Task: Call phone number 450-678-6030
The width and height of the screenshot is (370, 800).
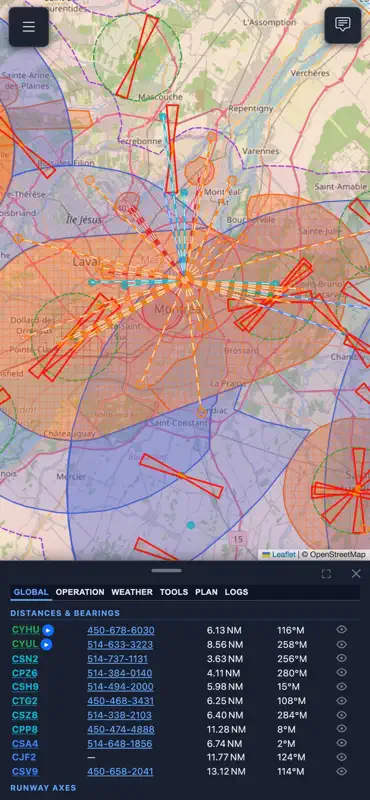Action: [x=121, y=630]
